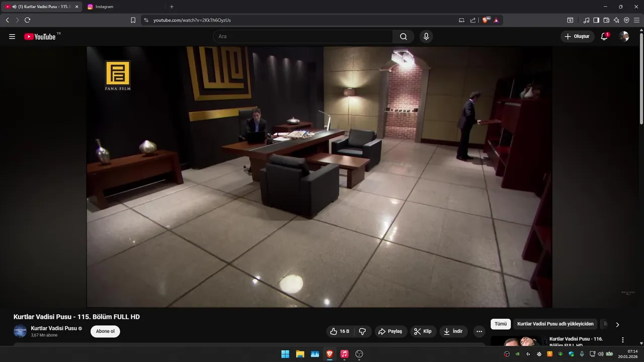Dislike the video with thumbs-down

tap(362, 331)
